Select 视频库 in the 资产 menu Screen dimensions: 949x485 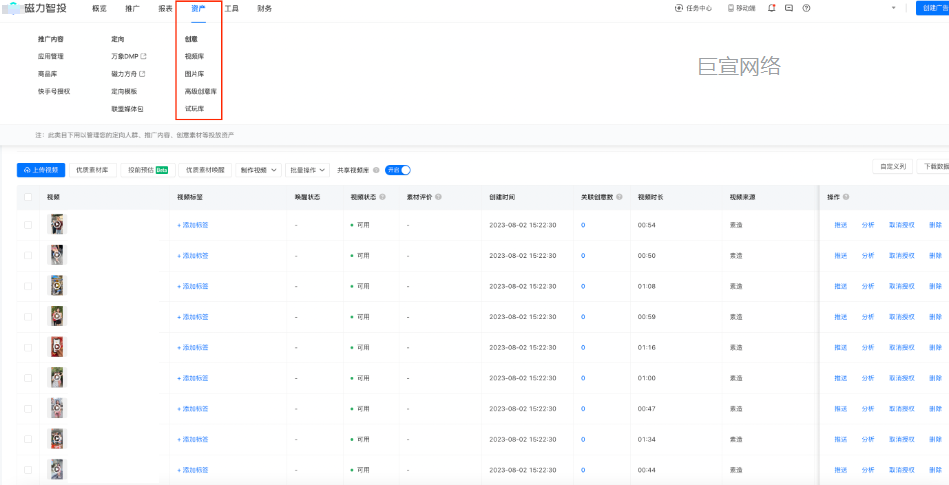(194, 56)
